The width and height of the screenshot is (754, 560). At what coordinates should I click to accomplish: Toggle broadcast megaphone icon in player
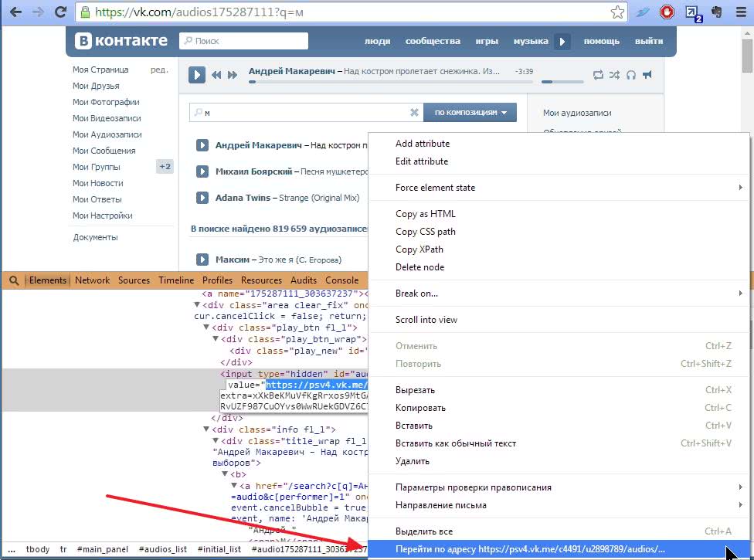tap(647, 74)
